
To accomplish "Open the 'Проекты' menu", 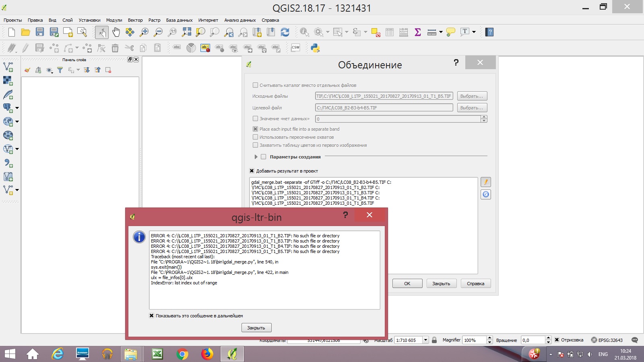I will [x=13, y=20].
